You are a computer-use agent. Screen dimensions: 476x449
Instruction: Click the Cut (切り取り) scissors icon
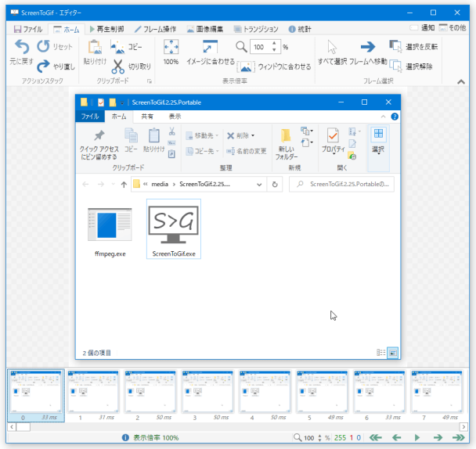(117, 66)
